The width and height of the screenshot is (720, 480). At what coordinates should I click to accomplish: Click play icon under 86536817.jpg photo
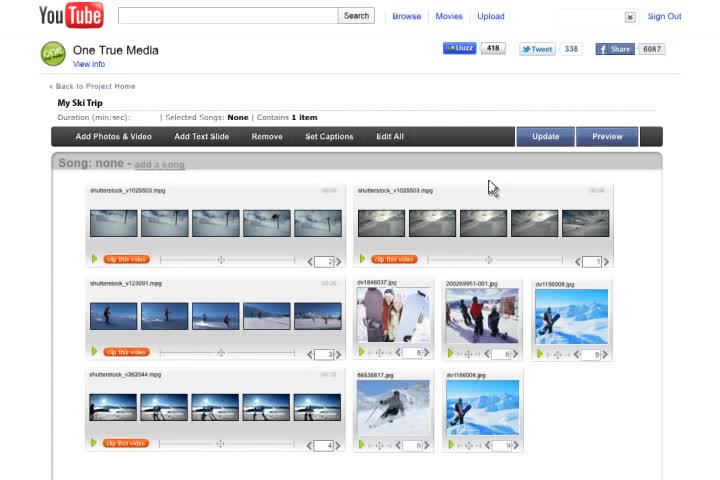click(x=362, y=445)
